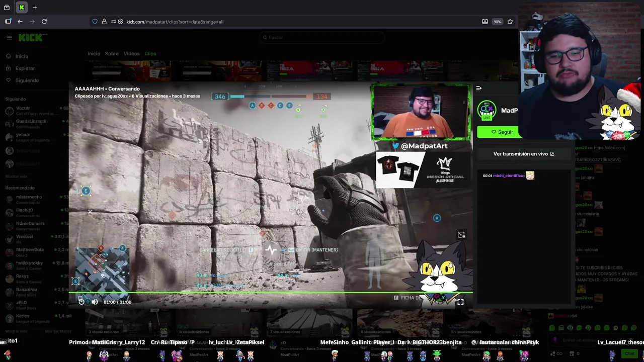This screenshot has width=644, height=362.
Task: Open the browser tab list icon
Action: (7, 8)
